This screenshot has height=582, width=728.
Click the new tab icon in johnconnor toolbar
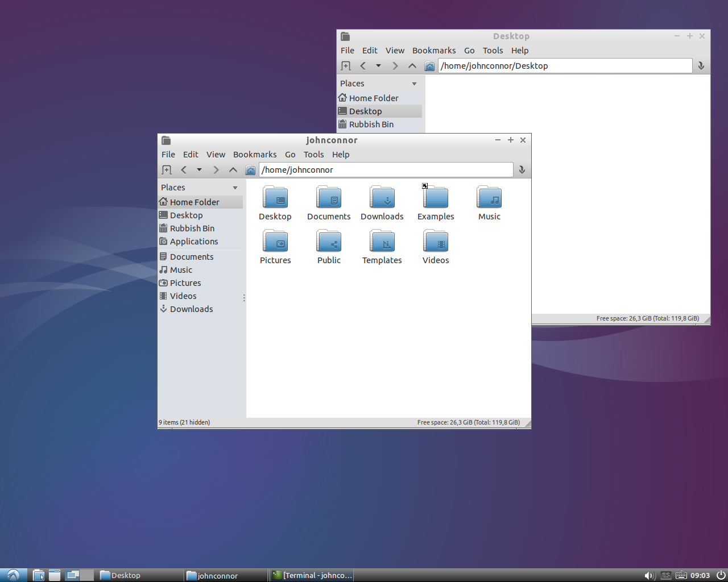[167, 170]
